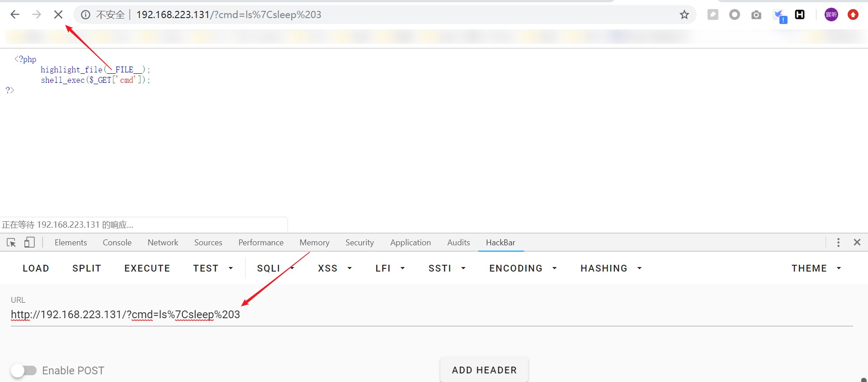The width and height of the screenshot is (868, 382).
Task: Open the blue bird extension with alert badge
Action: (x=780, y=16)
